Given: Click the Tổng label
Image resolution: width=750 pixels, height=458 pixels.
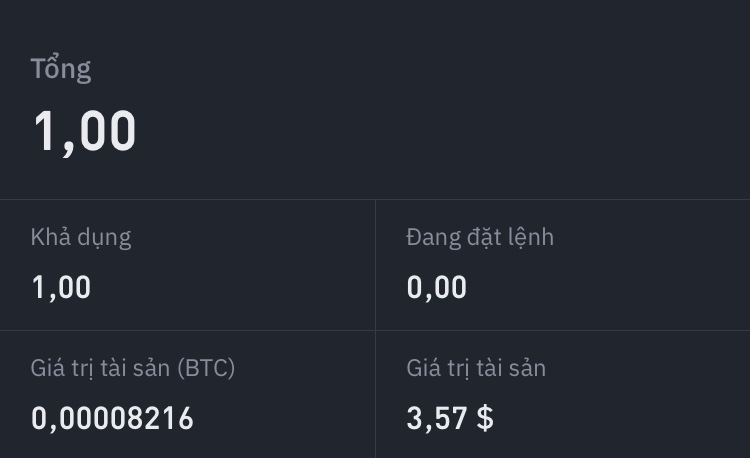Looking at the screenshot, I should pos(61,69).
